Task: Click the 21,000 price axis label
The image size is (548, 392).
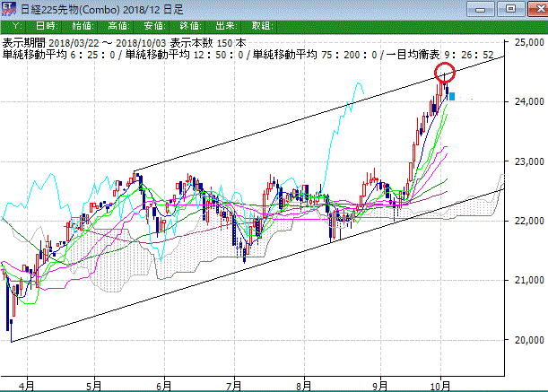Action: tap(529, 280)
